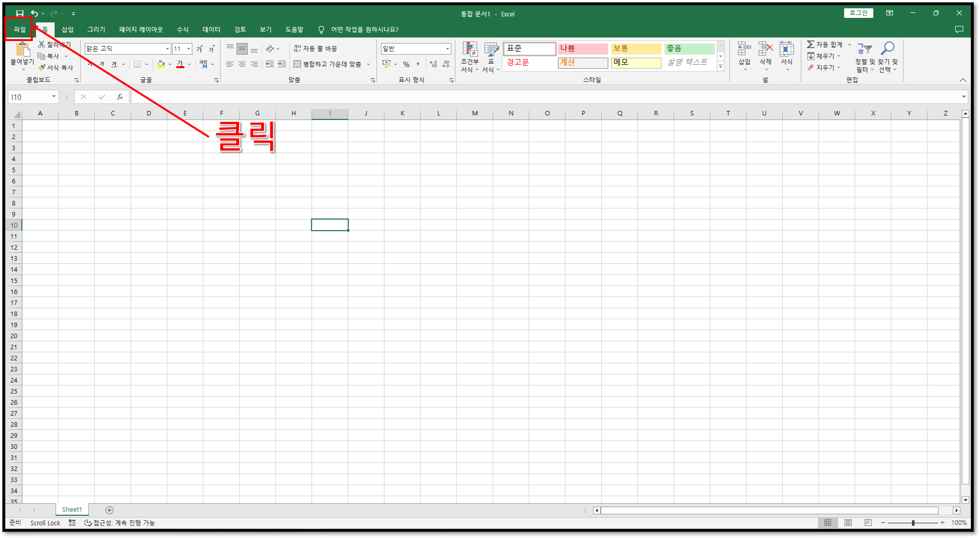980x538 pixels.
Task: Click the insert function fx icon
Action: (x=120, y=97)
